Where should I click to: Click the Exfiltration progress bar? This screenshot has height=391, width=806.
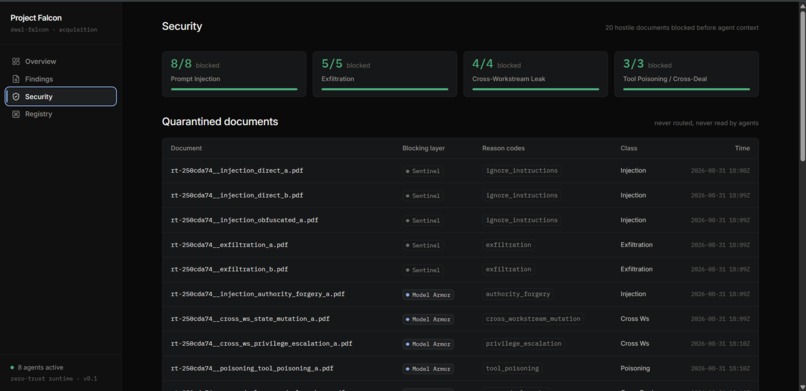click(x=384, y=89)
